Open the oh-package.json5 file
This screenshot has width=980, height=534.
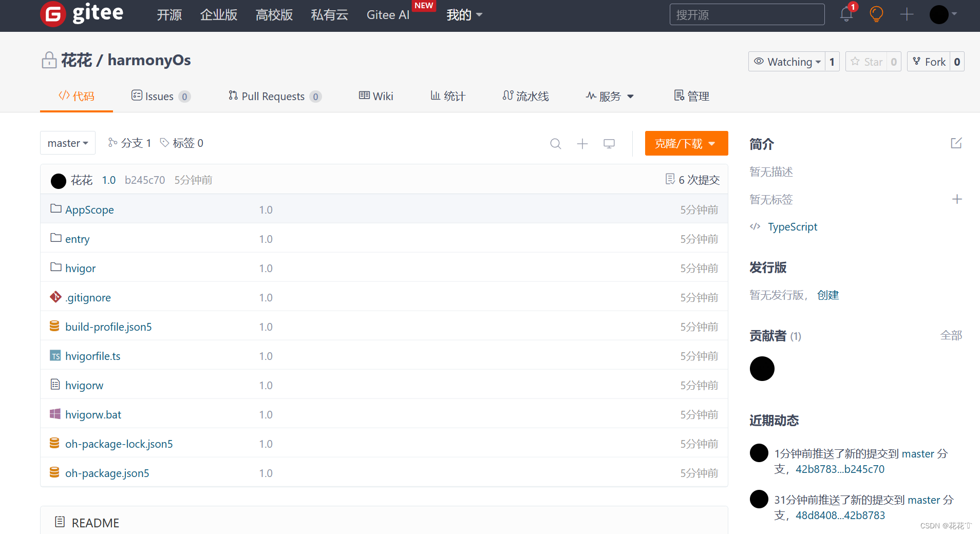(107, 473)
